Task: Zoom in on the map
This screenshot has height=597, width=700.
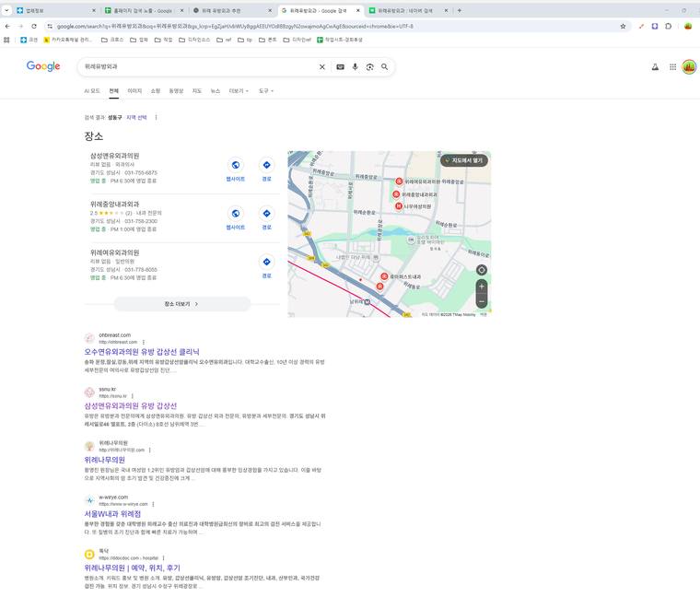Action: pyautogui.click(x=481, y=287)
